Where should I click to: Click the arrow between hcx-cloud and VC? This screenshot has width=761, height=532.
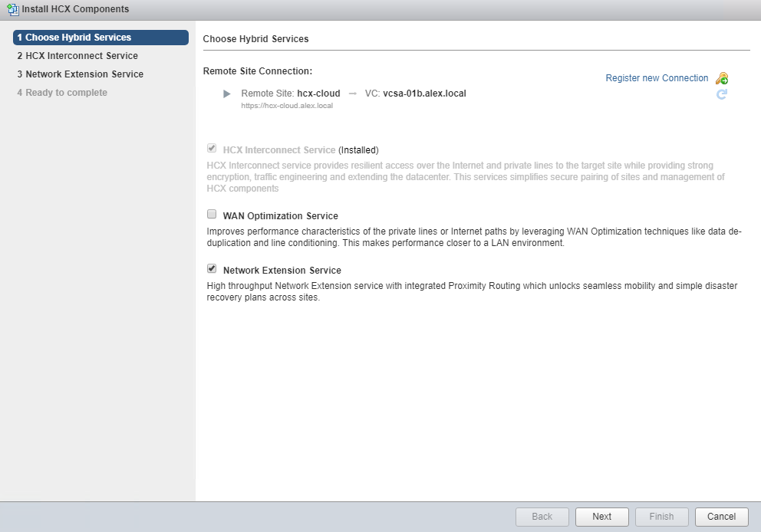[352, 94]
